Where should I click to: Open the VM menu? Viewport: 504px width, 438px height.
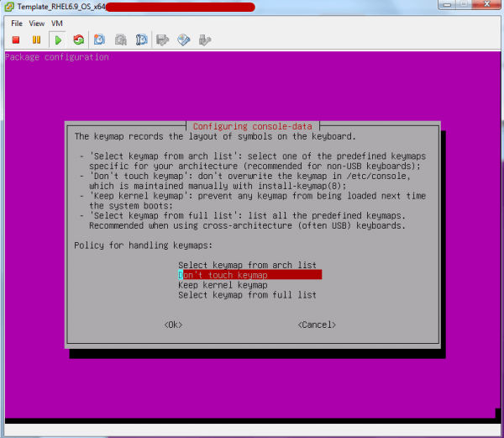[57, 24]
